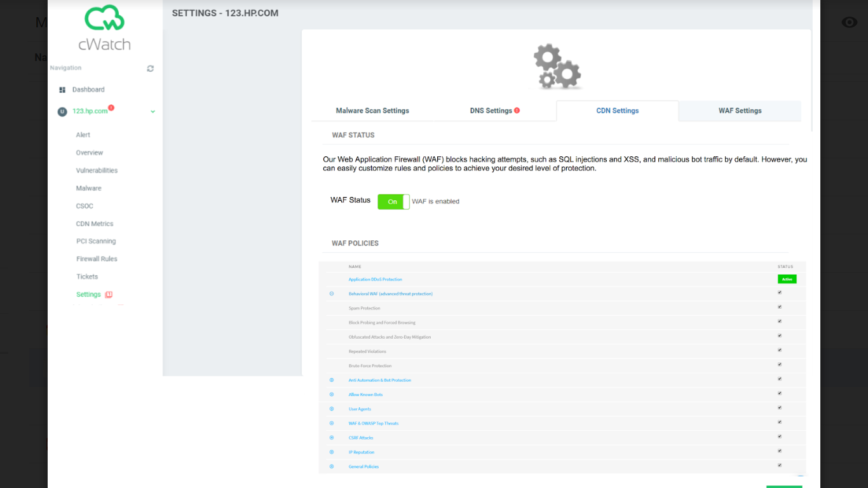Open the Malware section

tap(89, 188)
